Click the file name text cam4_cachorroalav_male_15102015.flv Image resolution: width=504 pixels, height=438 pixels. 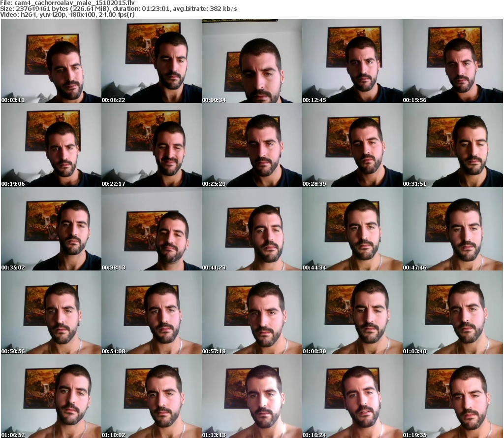point(75,3)
